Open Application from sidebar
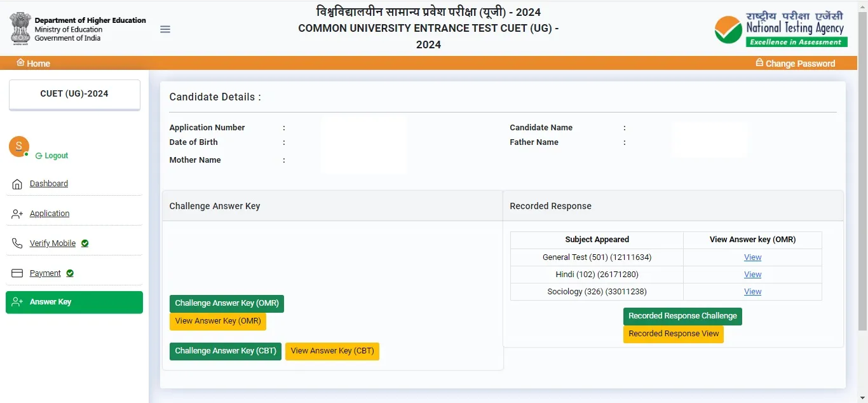Screen dimensions: 868x403 [50, 214]
